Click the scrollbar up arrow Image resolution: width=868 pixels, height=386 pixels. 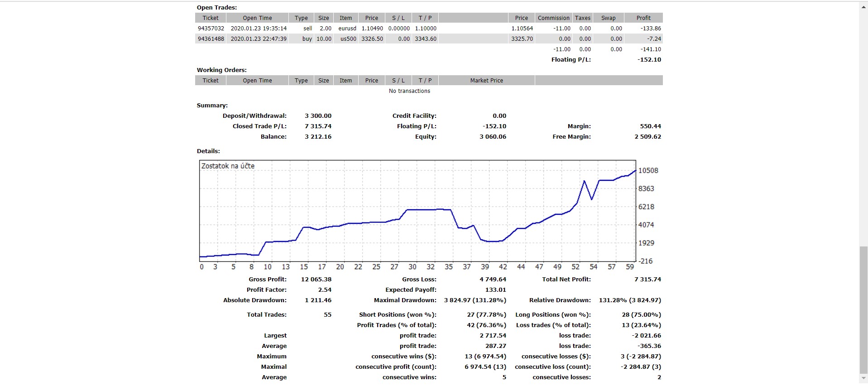click(863, 6)
